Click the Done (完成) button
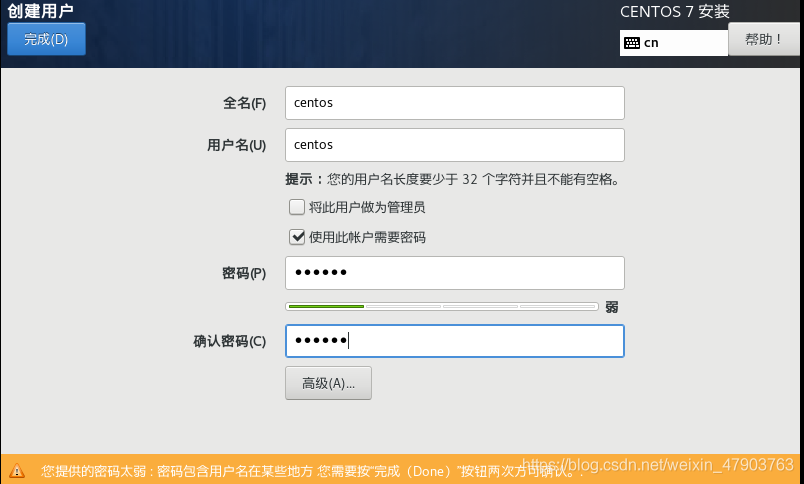804x484 pixels. (x=46, y=39)
